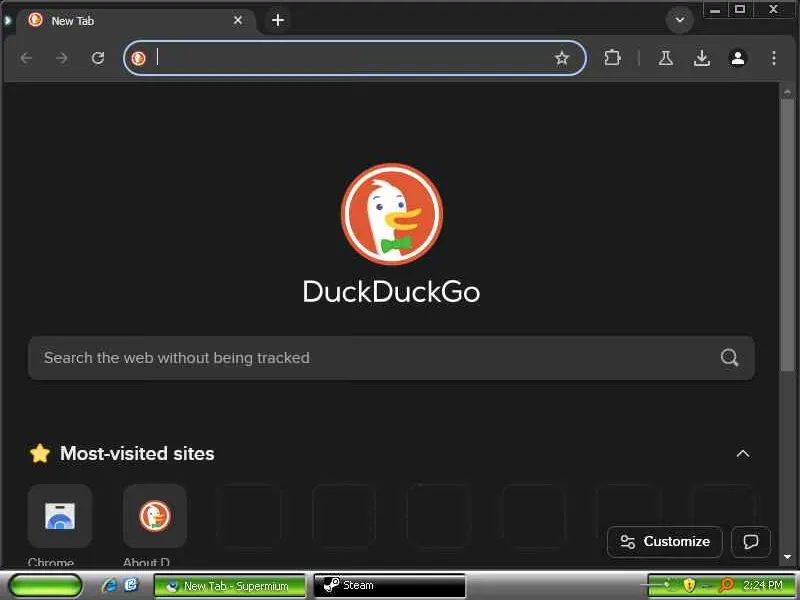Screen dimensions: 800x600
Task: Click the large DuckDuckGo duck logo
Action: click(392, 214)
